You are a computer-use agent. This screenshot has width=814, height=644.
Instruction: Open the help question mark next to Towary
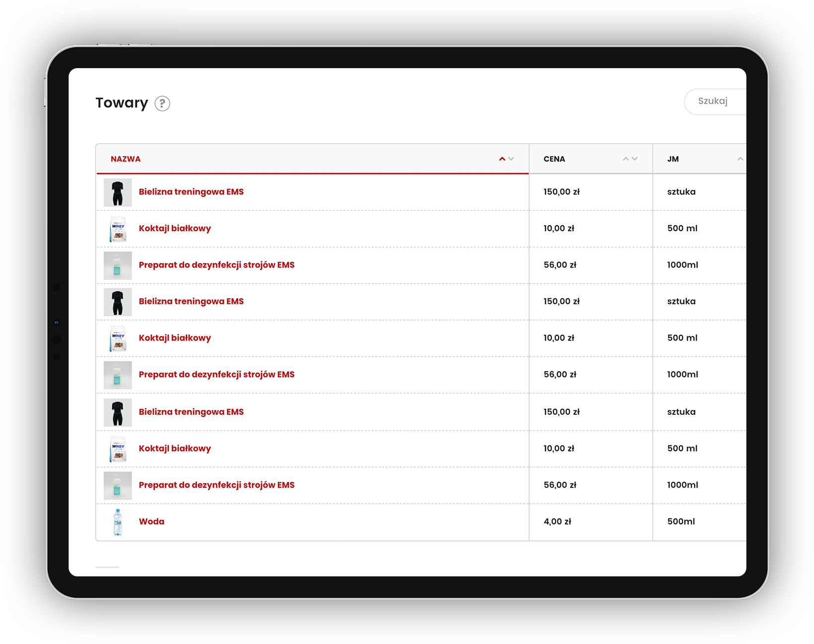coord(162,103)
